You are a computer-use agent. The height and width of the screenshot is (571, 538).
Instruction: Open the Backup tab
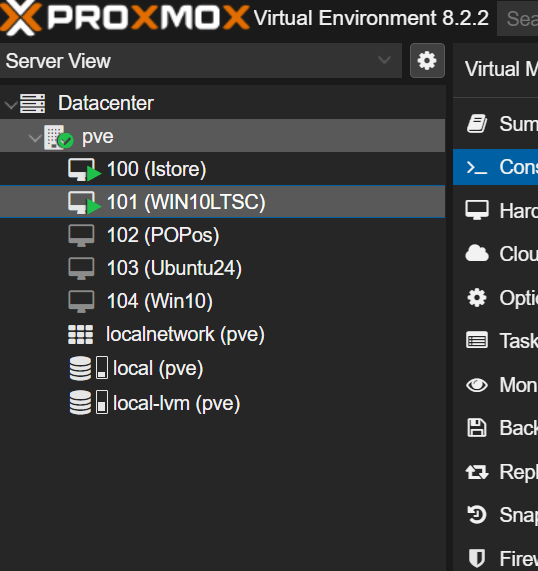[x=495, y=428]
